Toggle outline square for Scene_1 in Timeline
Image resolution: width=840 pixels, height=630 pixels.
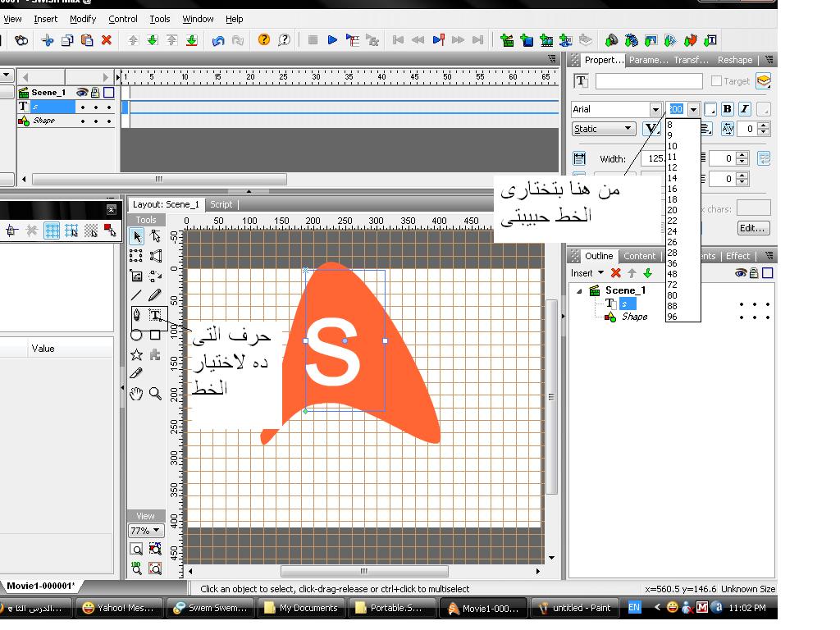pyautogui.click(x=109, y=93)
